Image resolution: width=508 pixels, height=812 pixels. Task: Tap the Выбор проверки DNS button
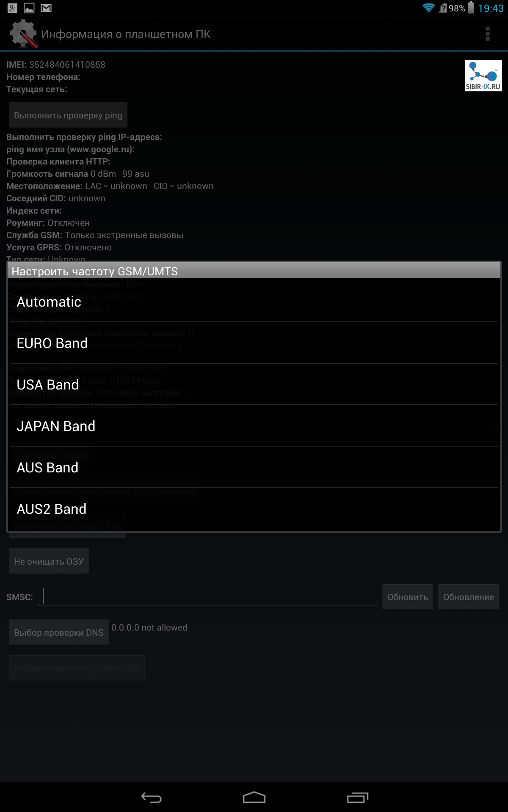coord(59,632)
